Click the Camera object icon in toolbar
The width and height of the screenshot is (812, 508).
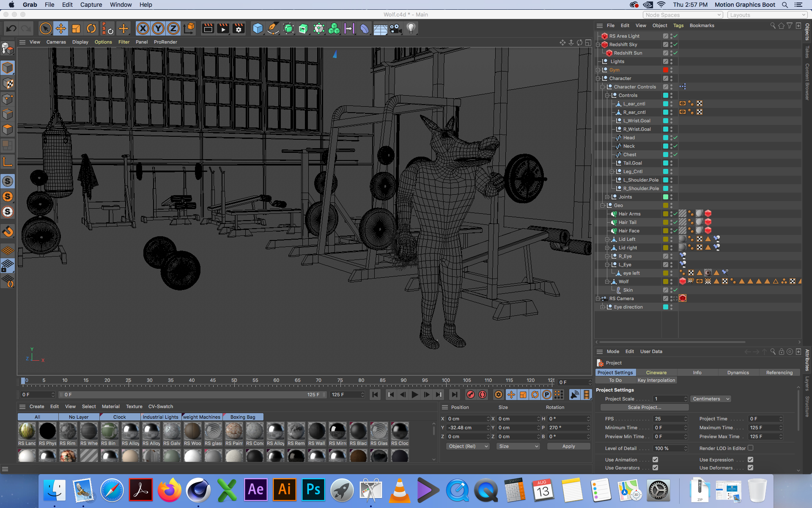point(396,29)
